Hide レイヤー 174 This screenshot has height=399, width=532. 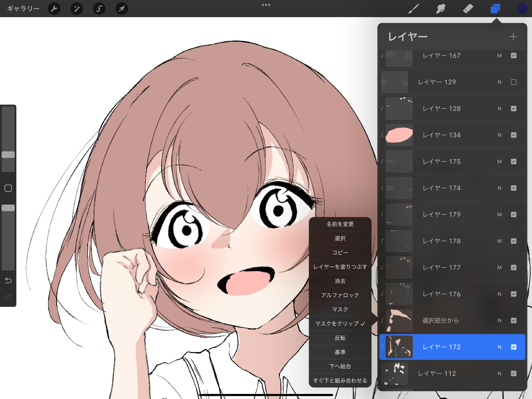click(514, 188)
